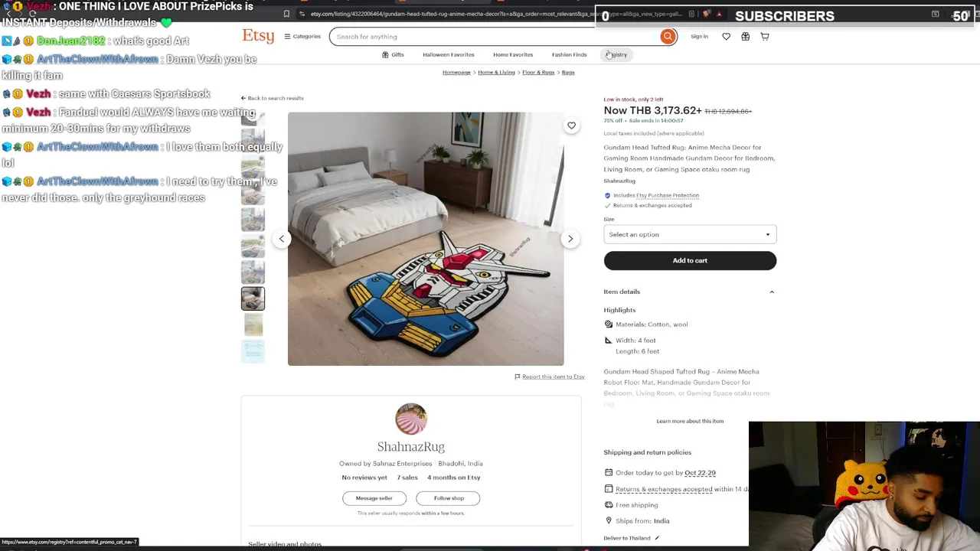This screenshot has width=980, height=551.
Task: Open the gift icon in header
Action: [745, 36]
